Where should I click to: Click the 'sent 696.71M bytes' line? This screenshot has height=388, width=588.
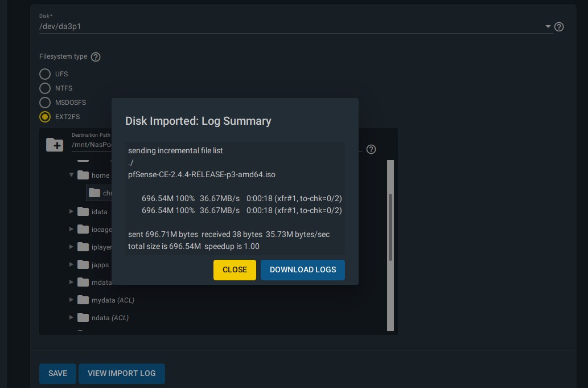(229, 234)
